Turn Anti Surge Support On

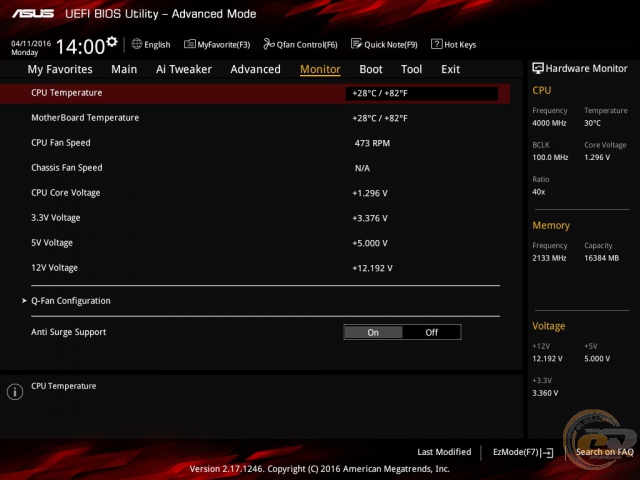pyautogui.click(x=373, y=332)
